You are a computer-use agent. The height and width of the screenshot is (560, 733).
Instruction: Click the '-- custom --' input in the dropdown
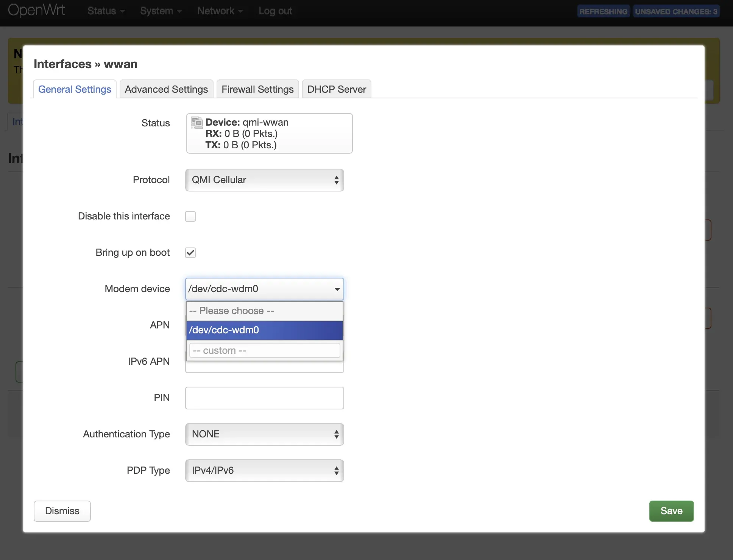pos(264,350)
